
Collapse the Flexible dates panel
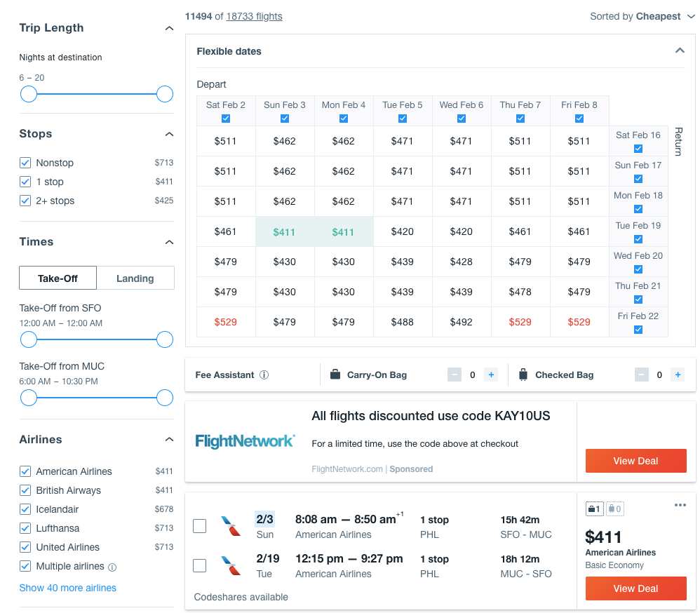(680, 50)
